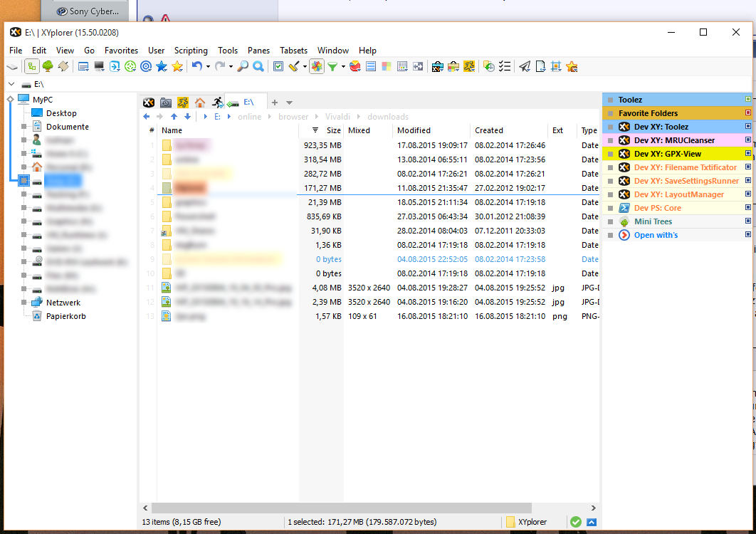Click the green checkmark in status bar

click(576, 522)
